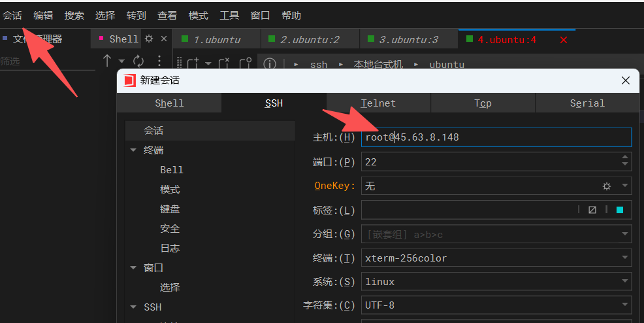Image resolution: width=644 pixels, height=323 pixels.
Task: Select the SSH tab in dialog
Action: (x=274, y=103)
